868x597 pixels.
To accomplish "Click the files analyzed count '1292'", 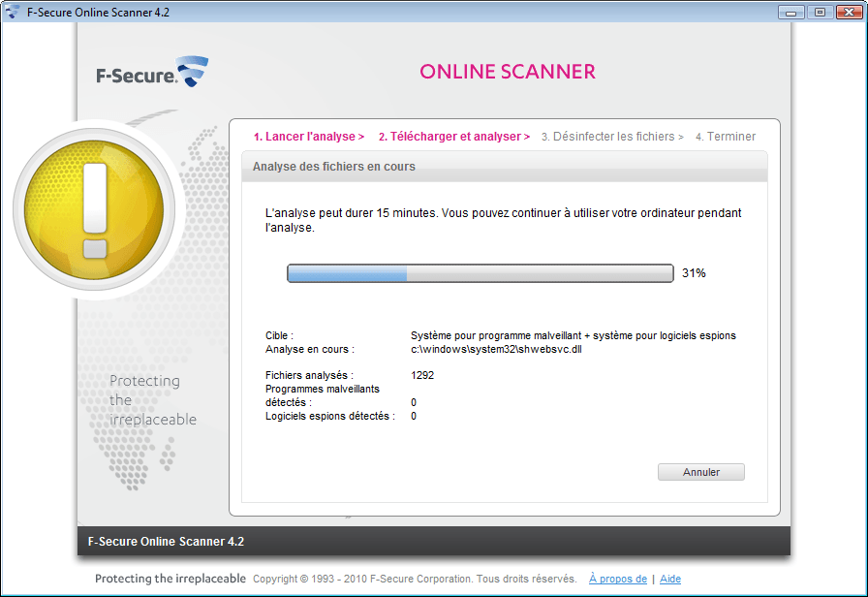I will (422, 375).
